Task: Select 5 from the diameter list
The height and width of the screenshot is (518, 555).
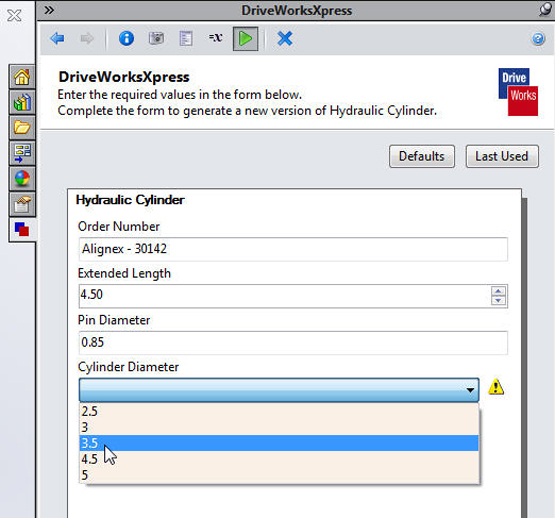Action: point(279,475)
